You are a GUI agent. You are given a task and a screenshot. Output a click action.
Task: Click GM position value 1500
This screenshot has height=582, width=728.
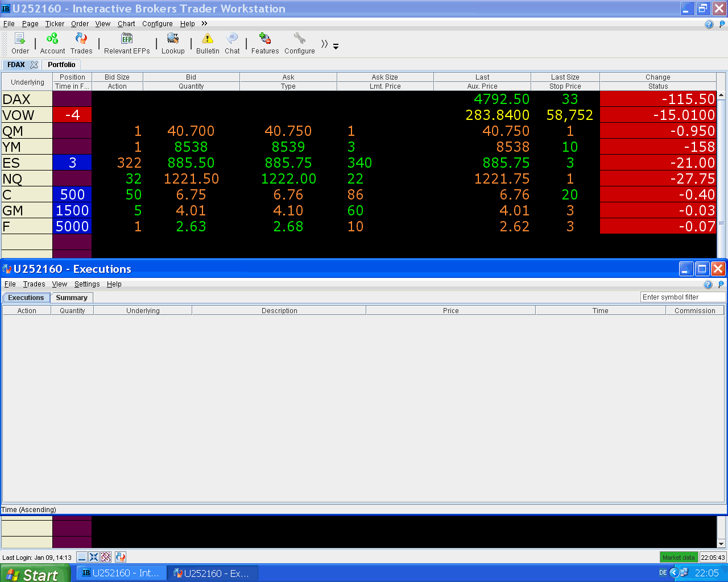click(72, 210)
